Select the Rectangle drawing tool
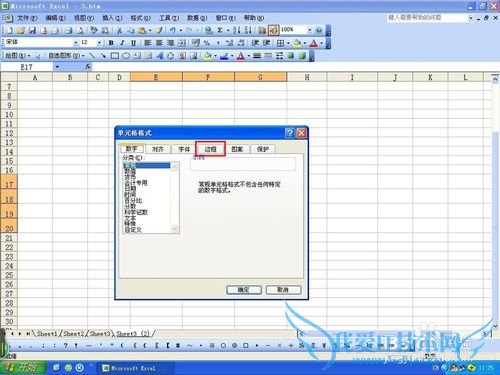This screenshot has height=375, width=500. click(114, 56)
